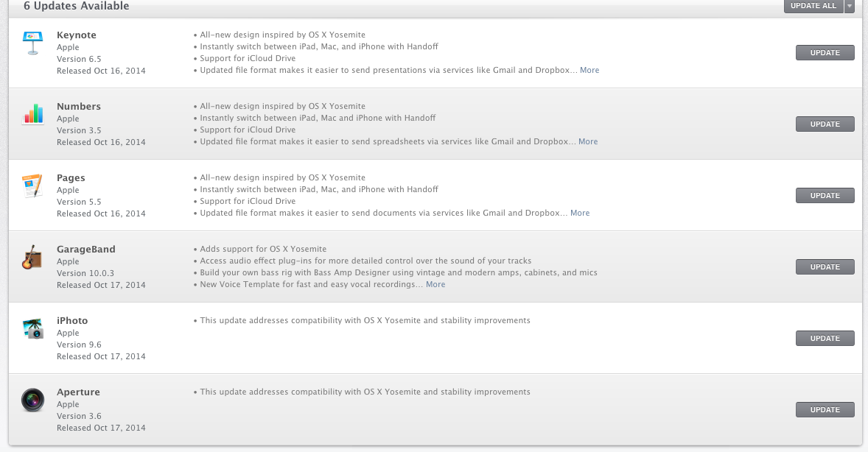Click the iPhoto app icon
This screenshot has height=452, width=868.
pos(32,328)
